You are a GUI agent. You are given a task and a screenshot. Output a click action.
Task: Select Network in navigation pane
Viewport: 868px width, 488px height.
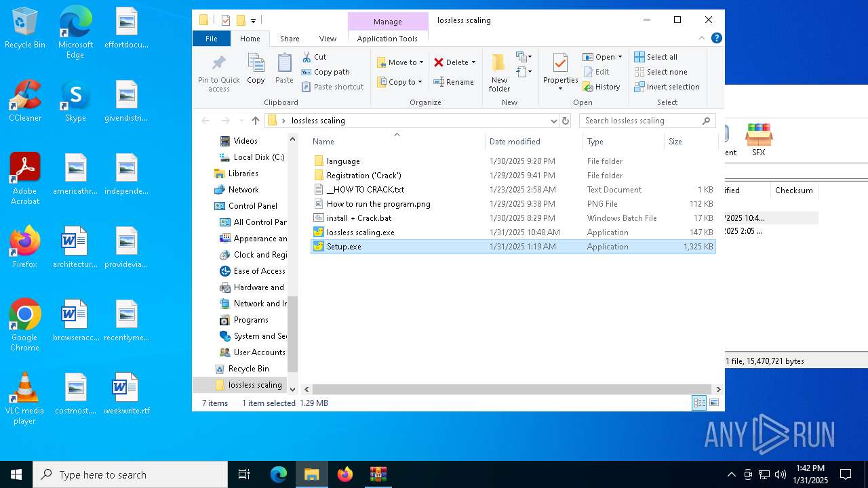(x=236, y=190)
